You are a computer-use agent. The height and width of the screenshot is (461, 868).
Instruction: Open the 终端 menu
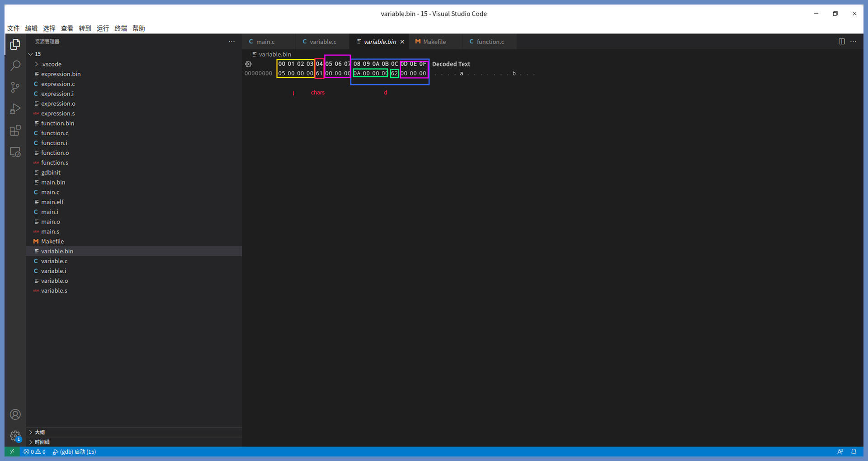pyautogui.click(x=121, y=28)
